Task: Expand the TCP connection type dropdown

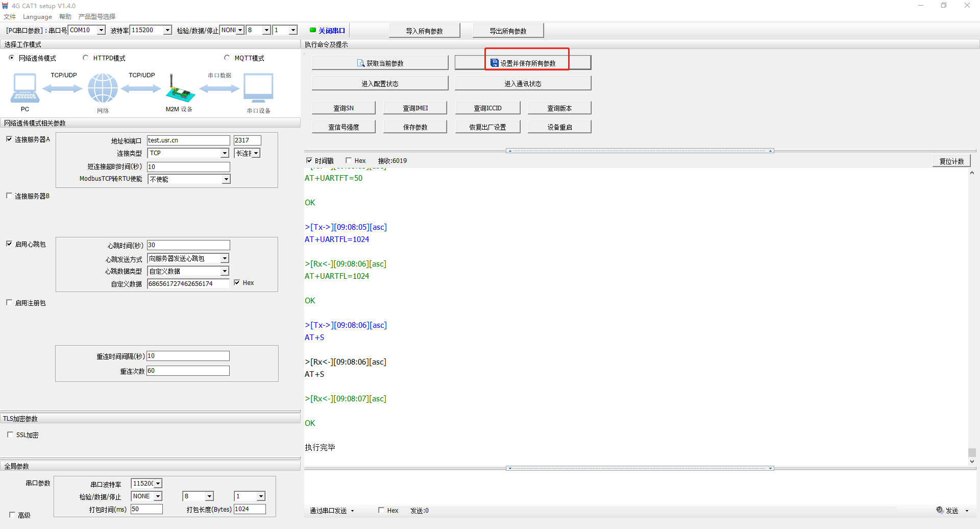Action: (225, 153)
